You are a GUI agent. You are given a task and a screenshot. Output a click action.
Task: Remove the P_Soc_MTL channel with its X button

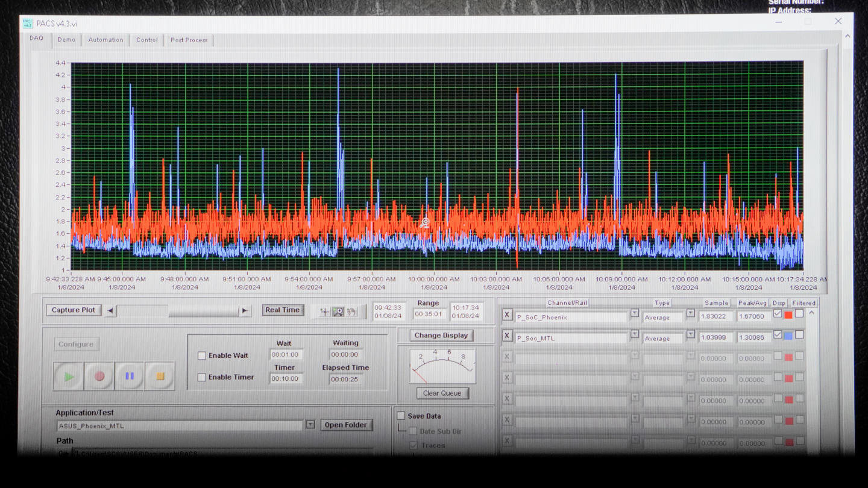[507, 336]
